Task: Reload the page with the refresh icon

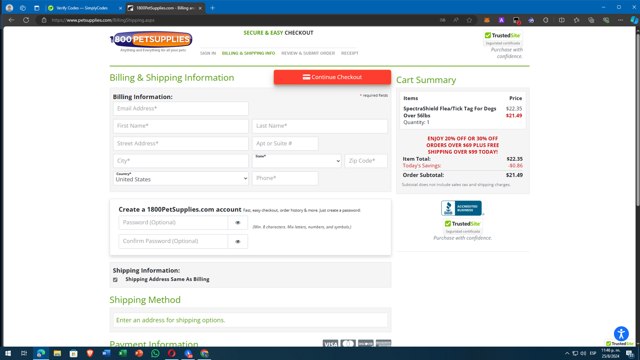Action: point(26,20)
